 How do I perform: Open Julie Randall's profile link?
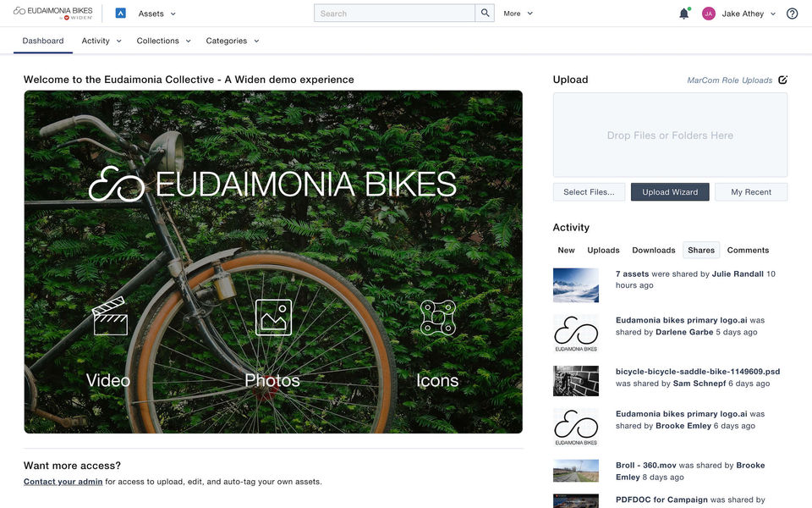[738, 273]
